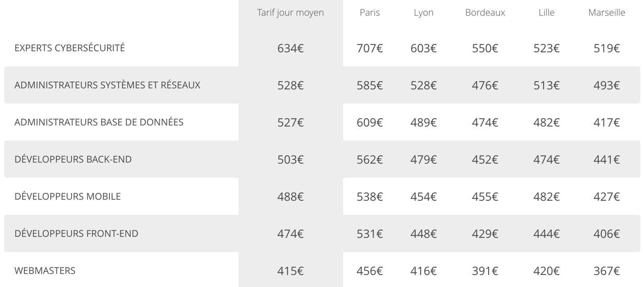Select the Experts Cybersécurité row label

70,48
